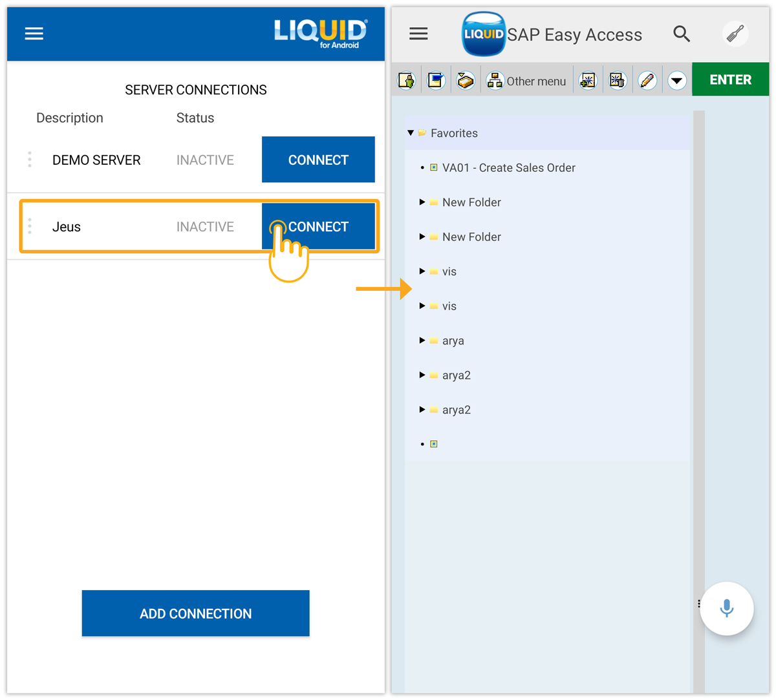Click the search magnifier icon
This screenshot has height=700, width=776.
[x=682, y=34]
